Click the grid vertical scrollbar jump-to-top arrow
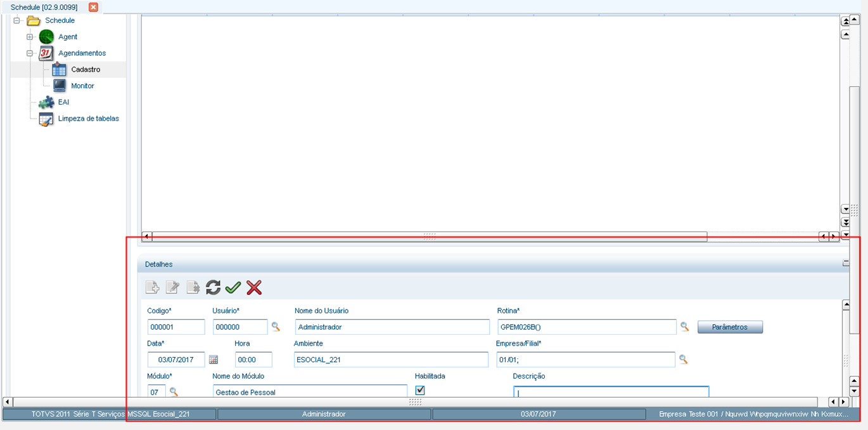The image size is (868, 430). (x=845, y=22)
